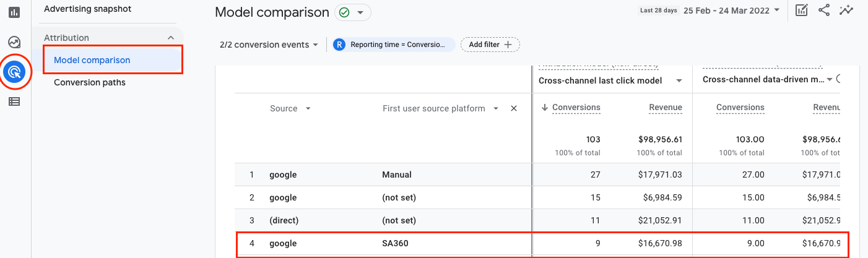Sort by the first Revenue column header
The height and width of the screenshot is (258, 868).
[x=665, y=108]
